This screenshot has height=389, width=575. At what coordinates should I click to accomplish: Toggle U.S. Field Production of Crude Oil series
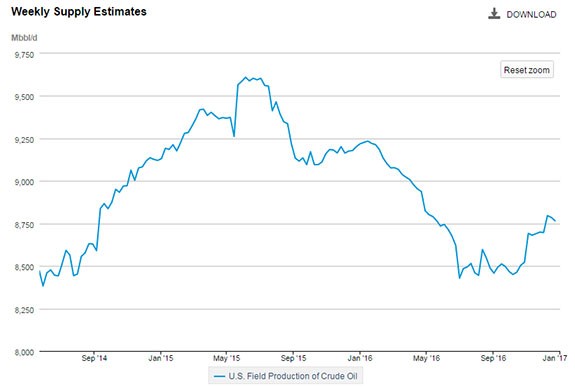286,376
